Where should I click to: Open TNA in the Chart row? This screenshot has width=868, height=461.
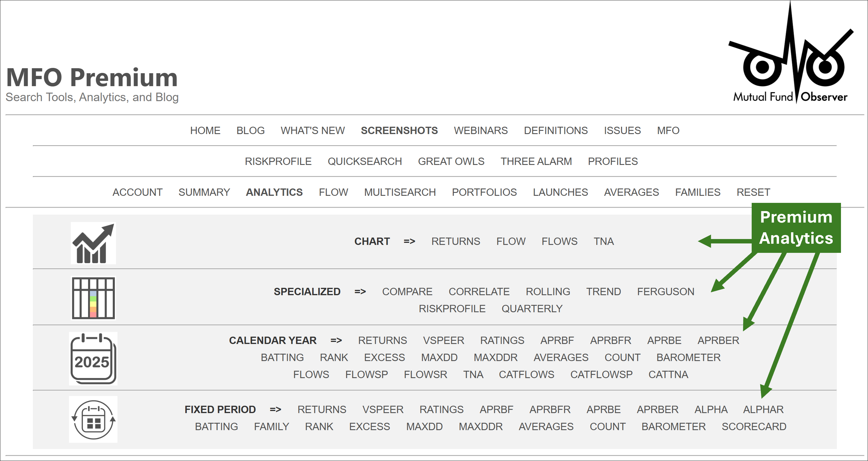(604, 241)
